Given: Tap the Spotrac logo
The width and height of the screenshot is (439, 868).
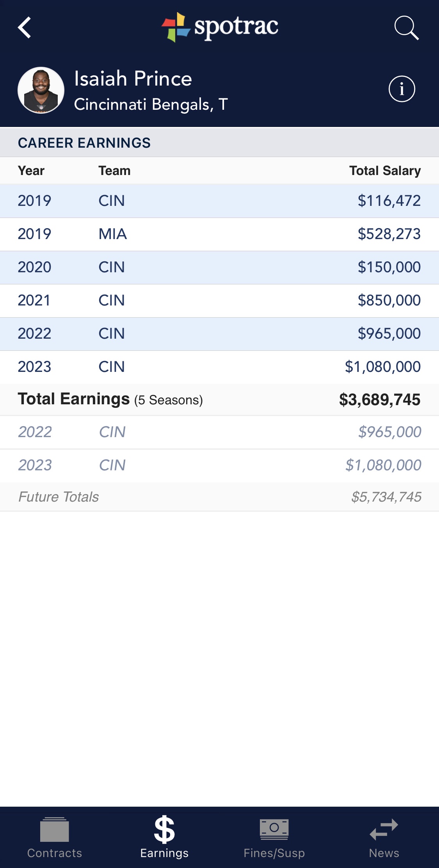Looking at the screenshot, I should (220, 27).
